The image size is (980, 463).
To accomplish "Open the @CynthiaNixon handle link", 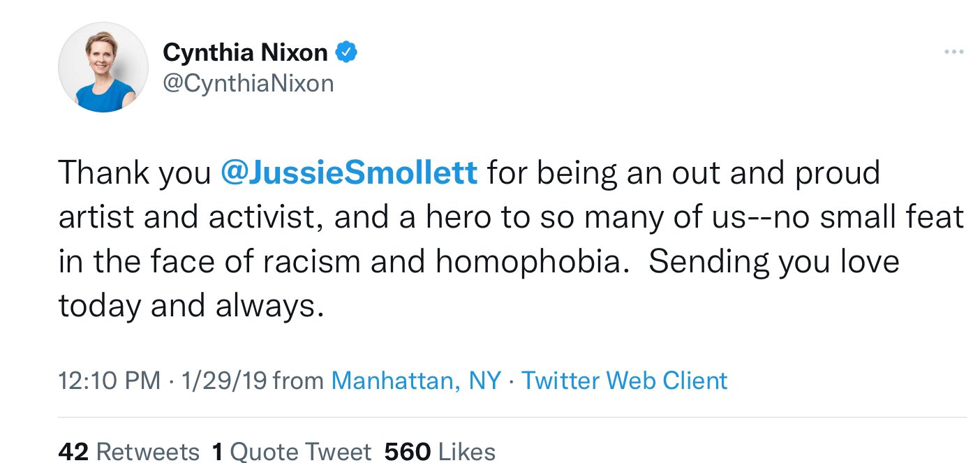I will (248, 84).
